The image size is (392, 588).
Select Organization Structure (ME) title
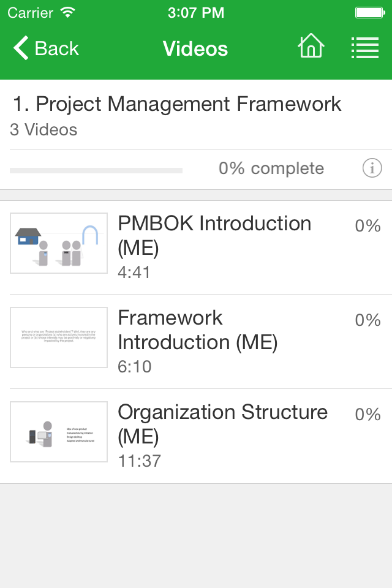pyautogui.click(x=223, y=424)
